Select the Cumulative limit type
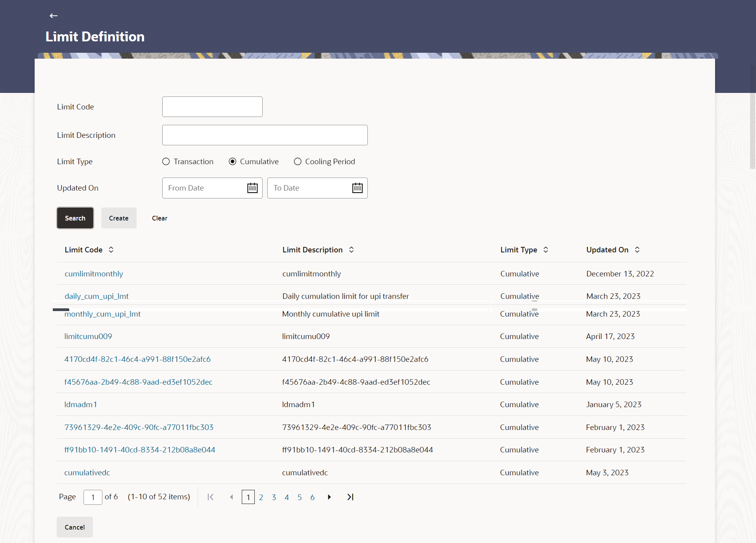756x543 pixels. [x=233, y=161]
